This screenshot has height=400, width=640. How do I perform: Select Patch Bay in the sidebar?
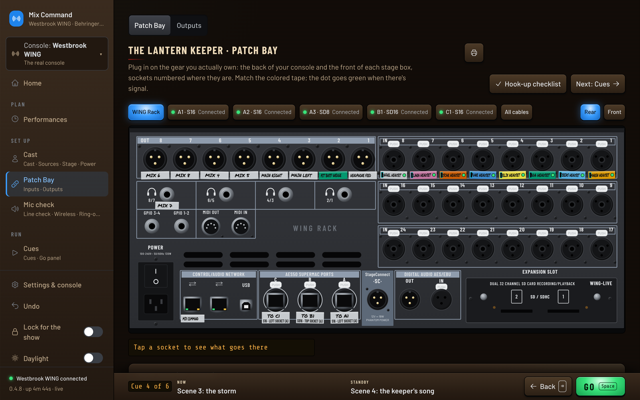coord(57,184)
